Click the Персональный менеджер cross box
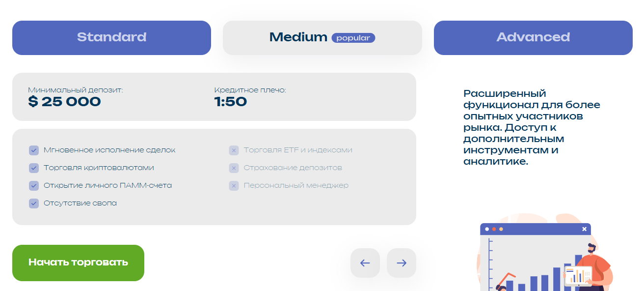The height and width of the screenshot is (291, 644). coord(234,186)
